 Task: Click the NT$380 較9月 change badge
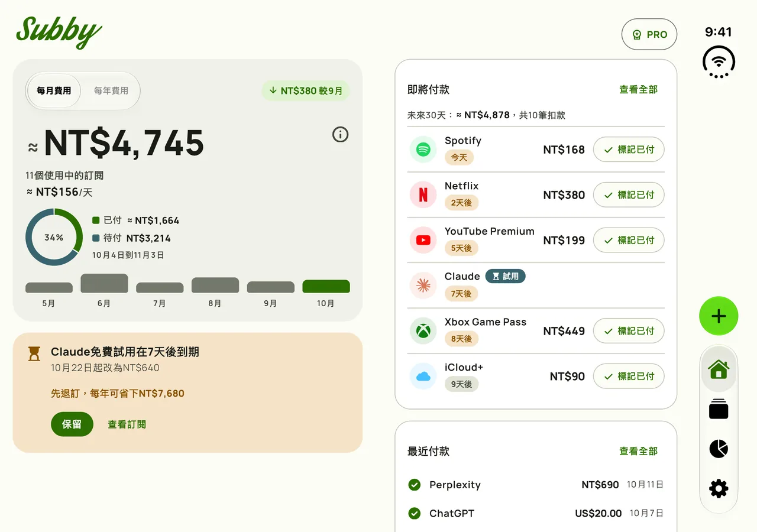[306, 90]
